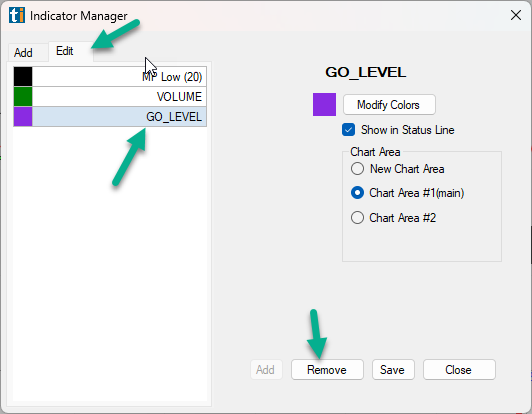Click the greyed-out Add button

click(266, 370)
